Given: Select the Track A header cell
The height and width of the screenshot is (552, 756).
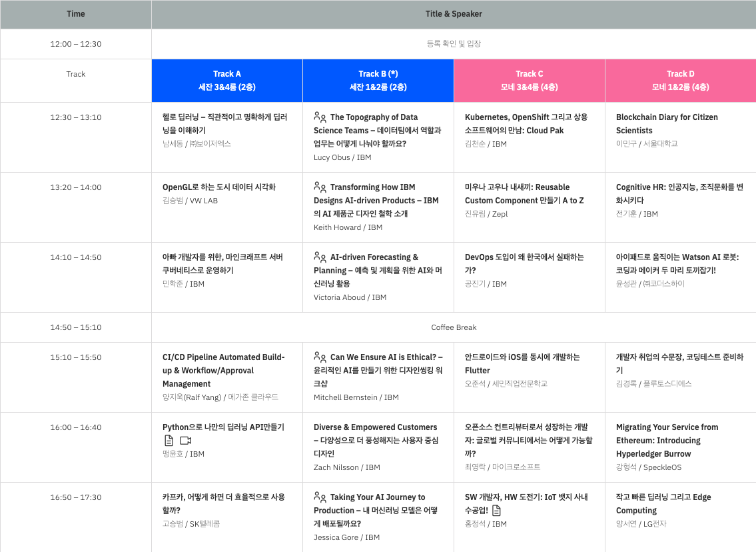Looking at the screenshot, I should (227, 81).
